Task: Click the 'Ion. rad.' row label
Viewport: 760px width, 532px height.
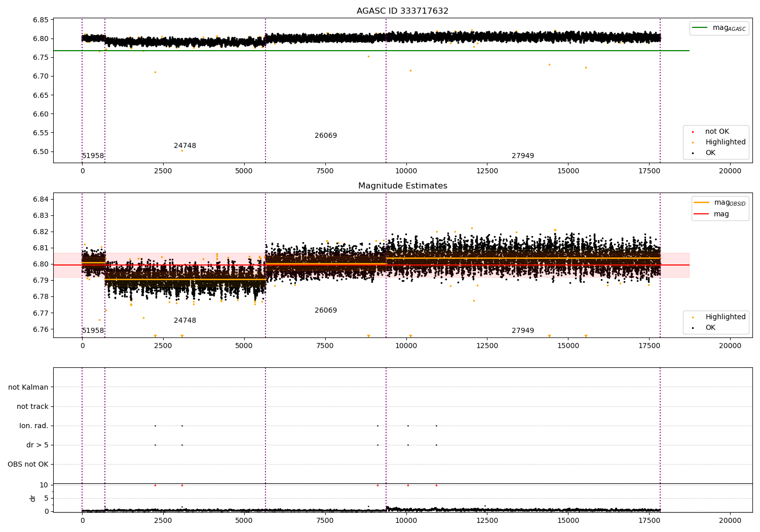Action: coord(34,426)
